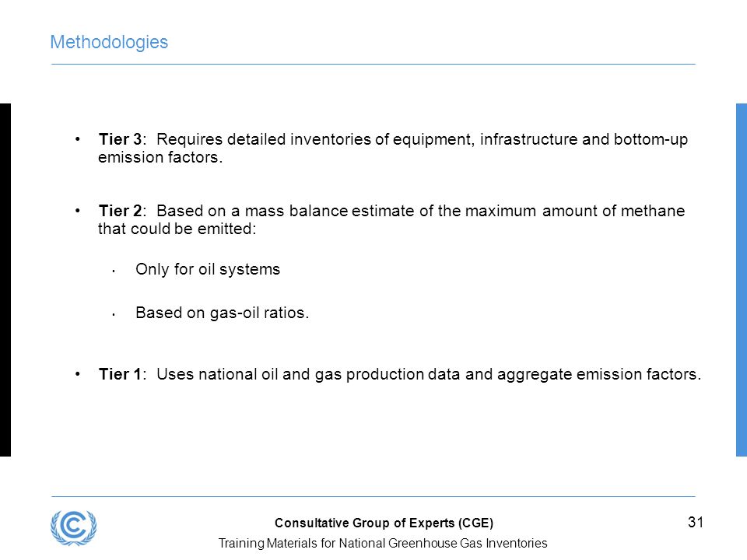Click the bold Tier 2 label

click(120, 211)
